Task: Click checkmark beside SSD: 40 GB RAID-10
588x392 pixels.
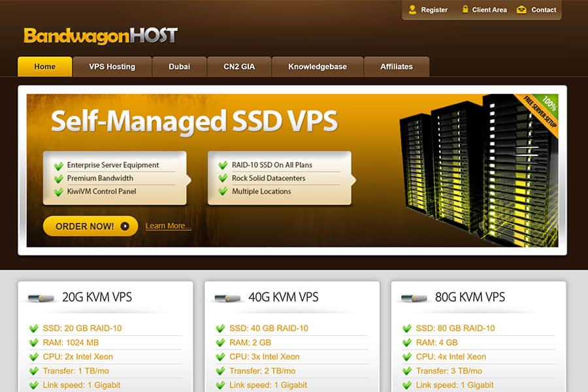Action: click(x=221, y=328)
